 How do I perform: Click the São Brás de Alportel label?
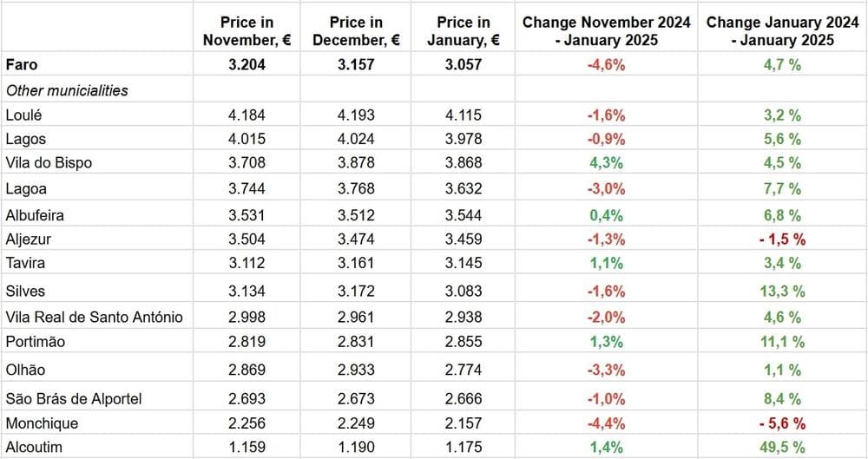[x=74, y=399]
